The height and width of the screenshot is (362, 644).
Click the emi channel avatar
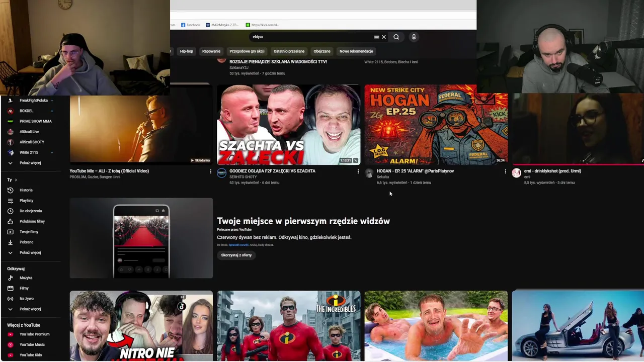(516, 173)
